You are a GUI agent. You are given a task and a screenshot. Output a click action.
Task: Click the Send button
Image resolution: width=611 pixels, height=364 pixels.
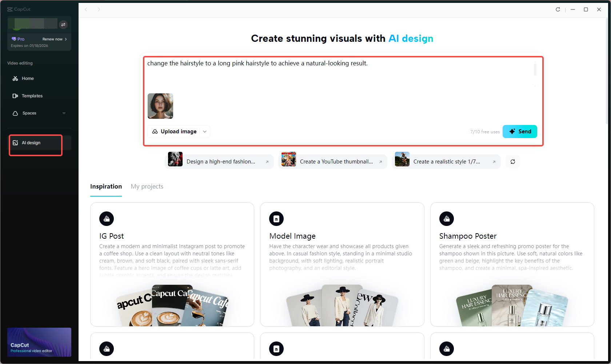[520, 131]
